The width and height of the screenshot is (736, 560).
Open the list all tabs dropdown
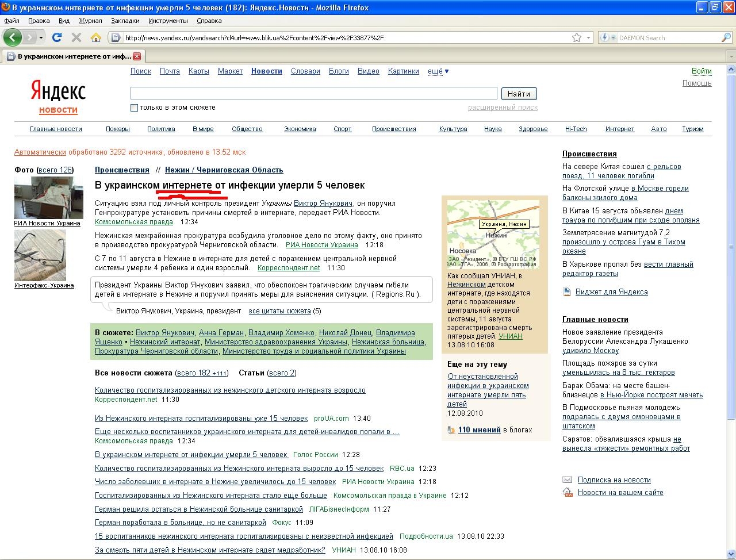[x=731, y=56]
